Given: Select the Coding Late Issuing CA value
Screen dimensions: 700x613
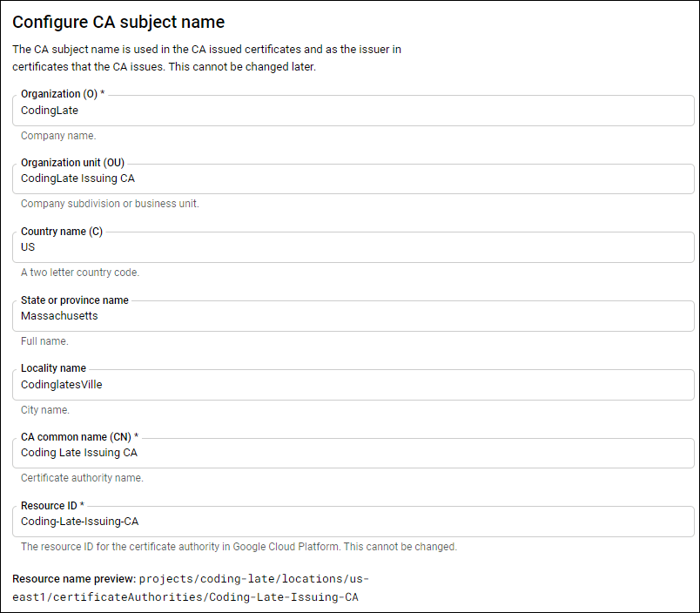Looking at the screenshot, I should (x=77, y=453).
